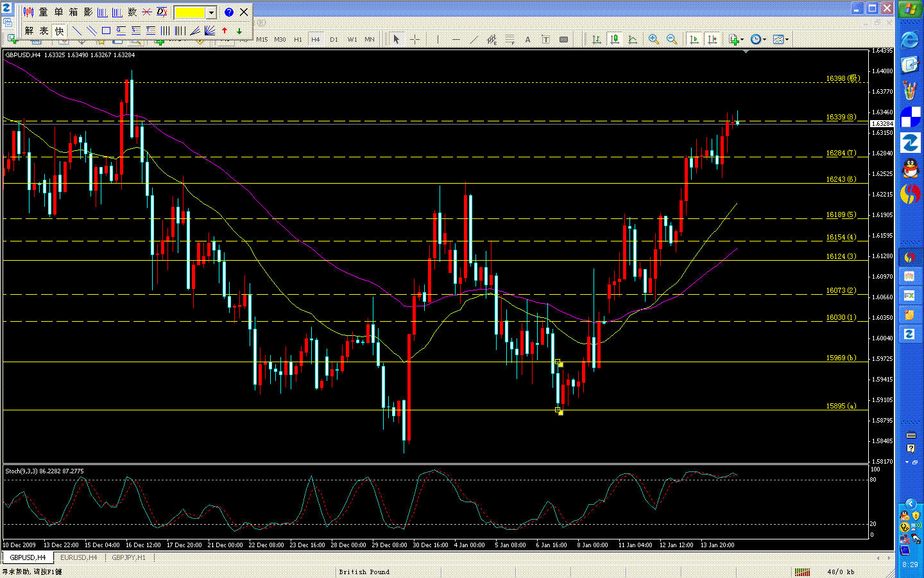Click the 影 button in the floating toolbar
Screen dimensions: 924x578
pos(88,12)
